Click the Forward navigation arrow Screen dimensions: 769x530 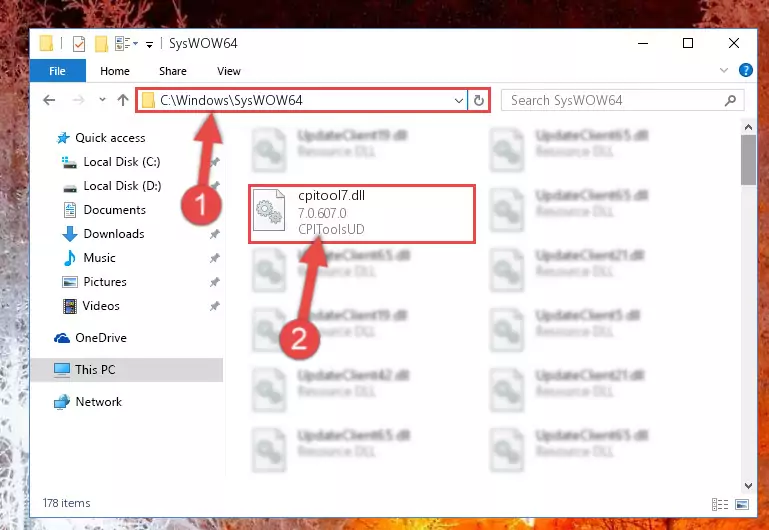tap(78, 101)
